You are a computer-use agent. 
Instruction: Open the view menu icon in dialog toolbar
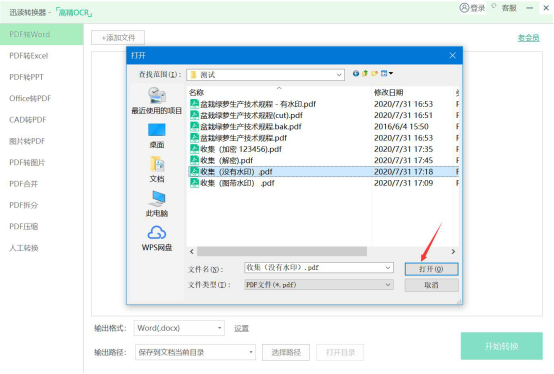click(386, 73)
